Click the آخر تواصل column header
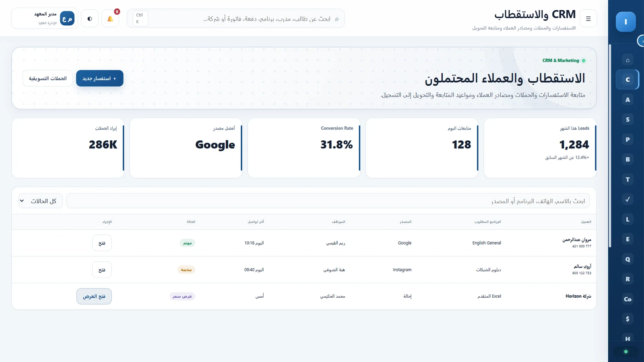The image size is (644, 362). 256,222
